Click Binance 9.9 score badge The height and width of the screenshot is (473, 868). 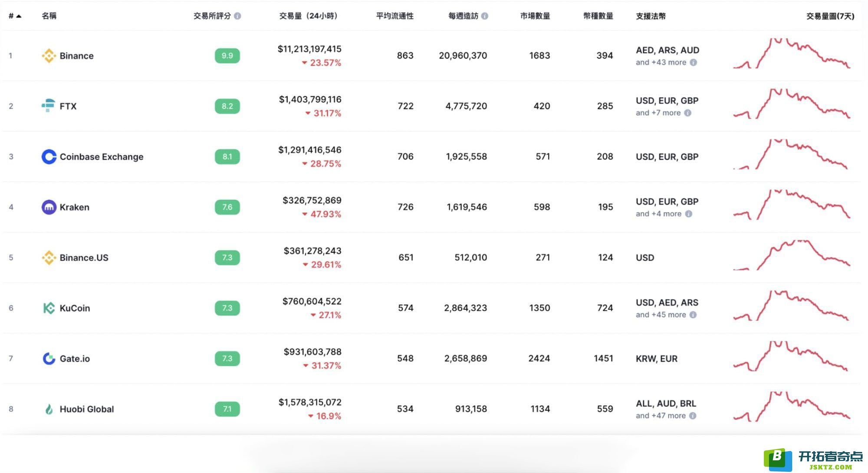tap(227, 56)
